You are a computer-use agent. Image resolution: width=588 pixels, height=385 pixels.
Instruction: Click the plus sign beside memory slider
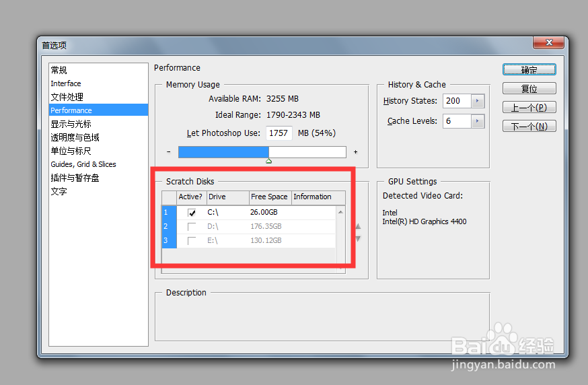coord(355,151)
